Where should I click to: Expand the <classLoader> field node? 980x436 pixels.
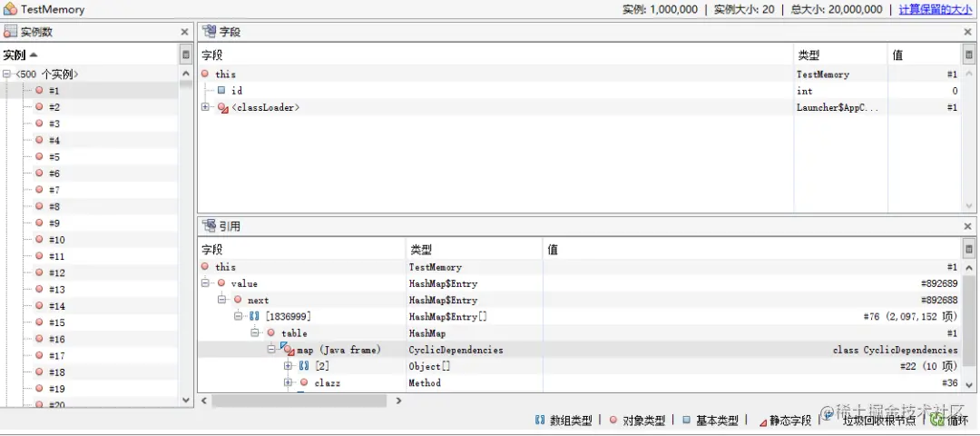205,107
